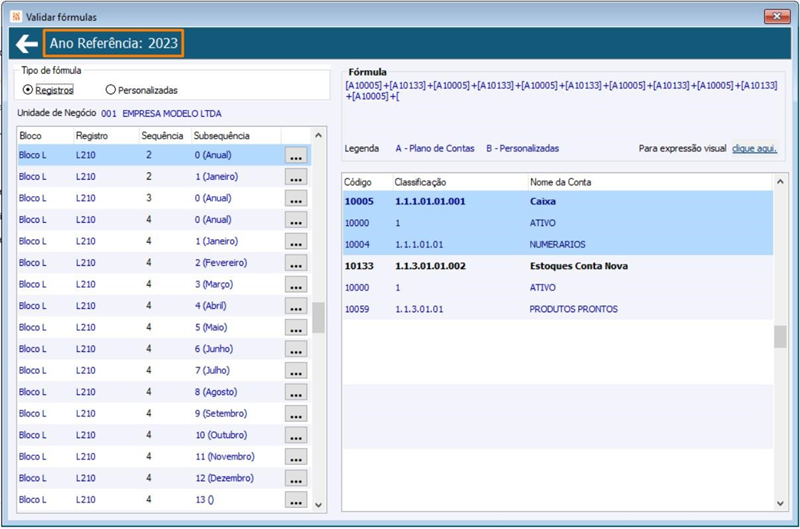
Task: Click the Nome da Conta column header
Action: (649, 182)
